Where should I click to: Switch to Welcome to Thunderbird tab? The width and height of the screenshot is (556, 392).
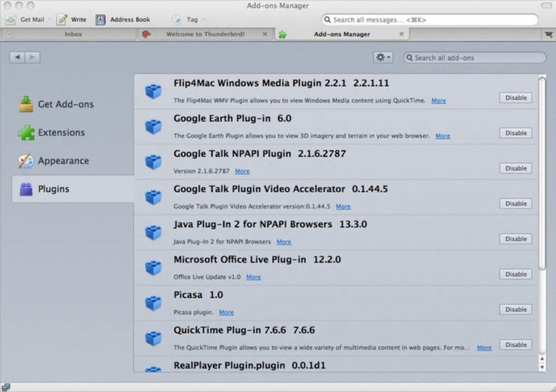tap(205, 34)
